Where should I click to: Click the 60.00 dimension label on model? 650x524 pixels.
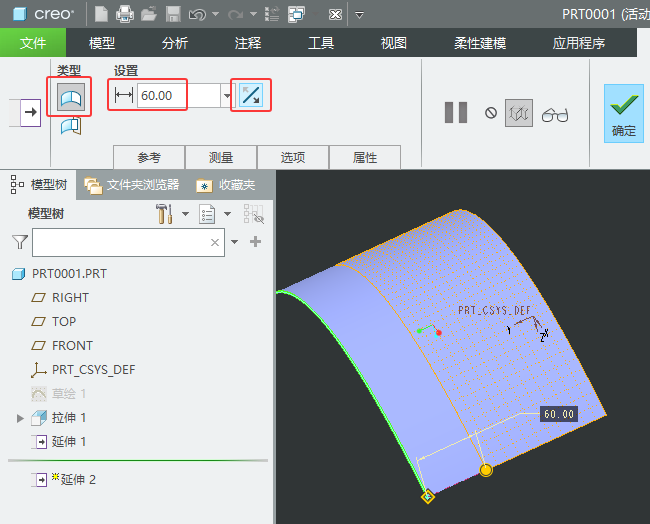559,414
